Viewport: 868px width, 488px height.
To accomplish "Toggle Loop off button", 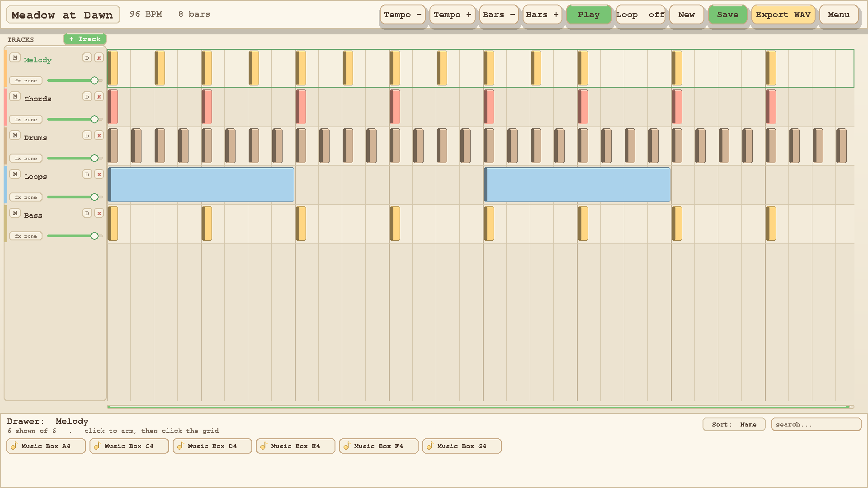I will point(640,15).
